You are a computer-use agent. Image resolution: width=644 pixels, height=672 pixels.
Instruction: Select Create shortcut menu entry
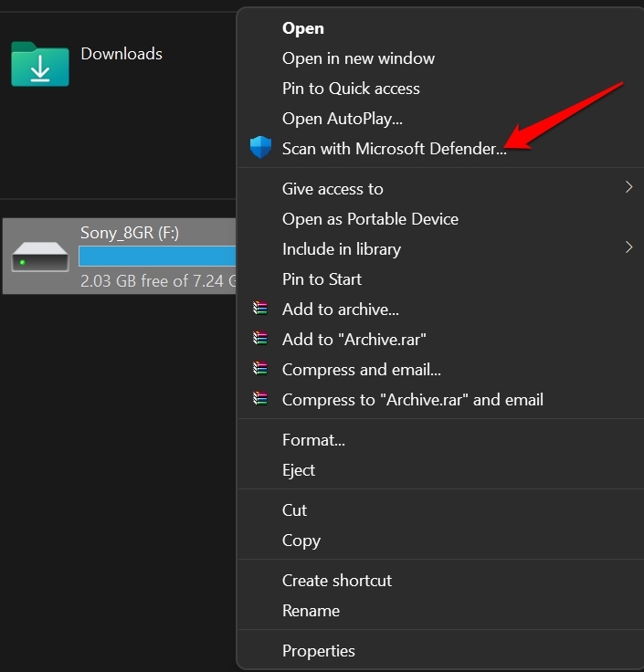(x=336, y=581)
